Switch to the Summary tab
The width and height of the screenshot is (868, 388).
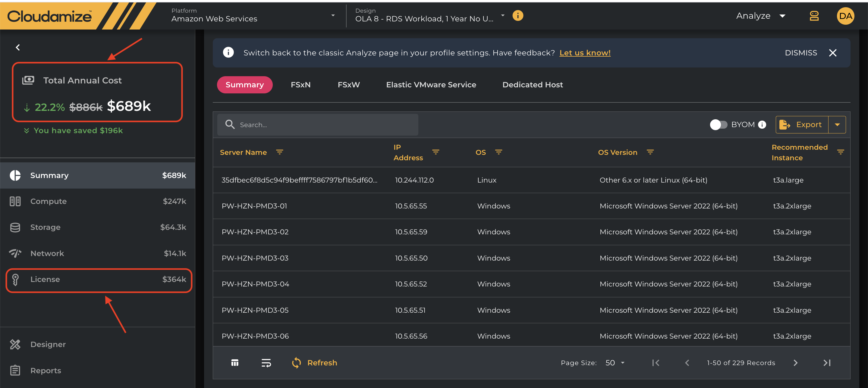(x=245, y=85)
